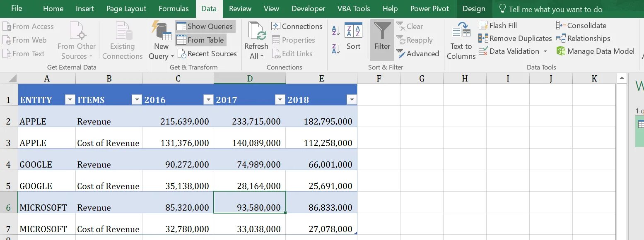
Task: Select cell with 131,376,000
Action: pyautogui.click(x=178, y=138)
